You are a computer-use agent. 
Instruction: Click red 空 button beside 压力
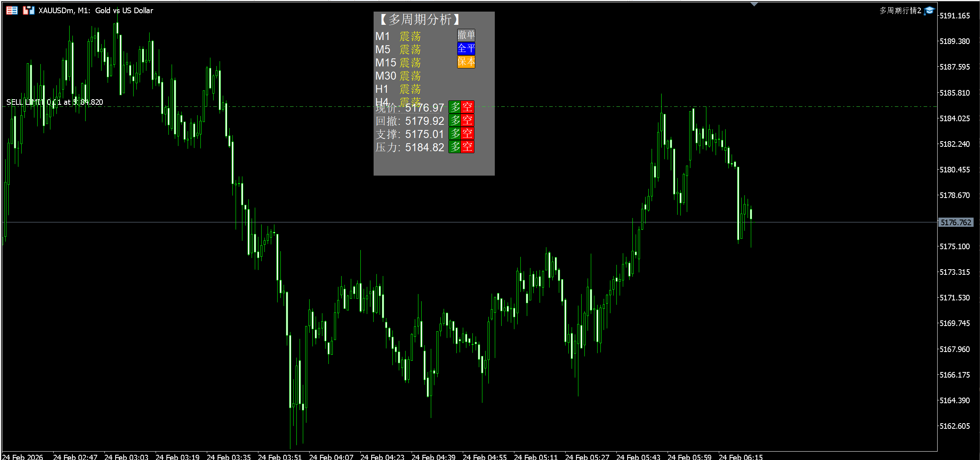click(x=468, y=147)
